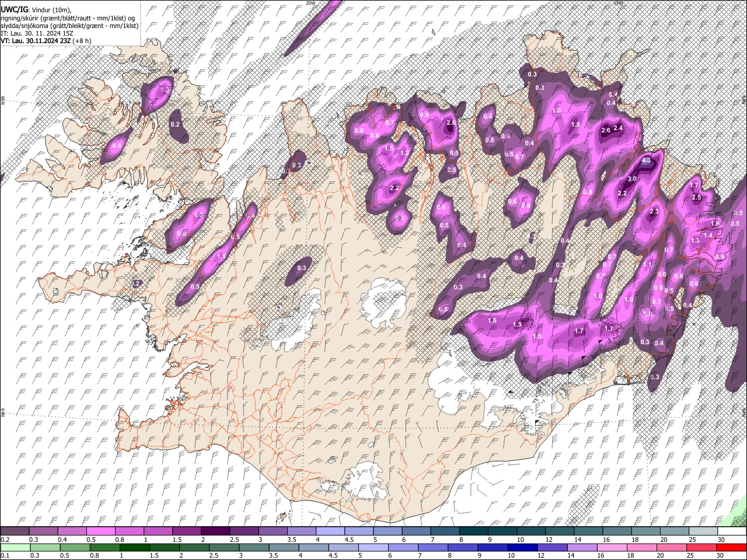Screen dimensions: 747x560
Task: Click the IT: Lau. 30. 11. 2024 15Z line
Action: coord(37,33)
